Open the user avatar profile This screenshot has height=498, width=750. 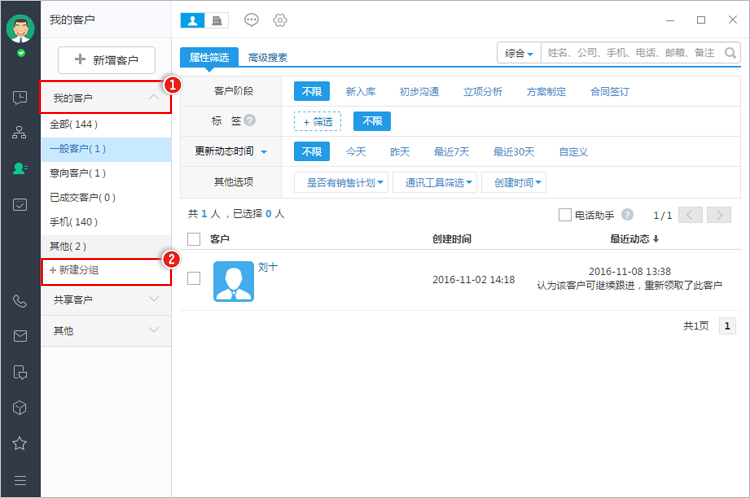[20, 29]
